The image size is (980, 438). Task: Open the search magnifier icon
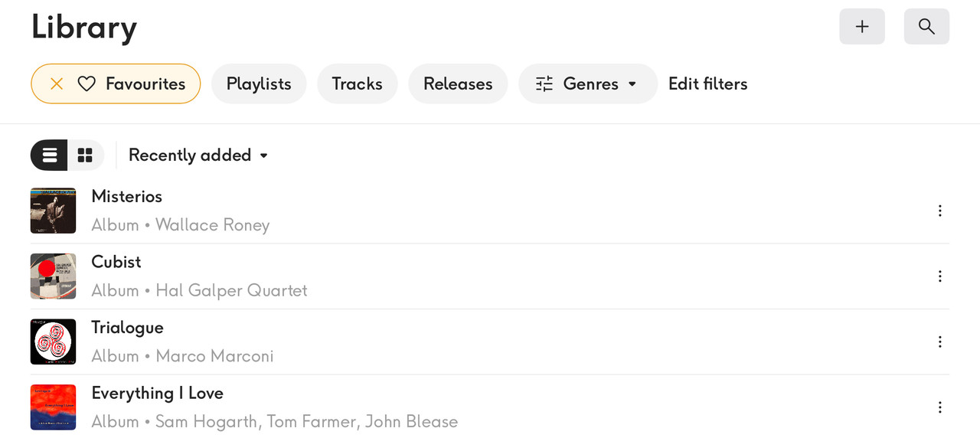pyautogui.click(x=926, y=27)
